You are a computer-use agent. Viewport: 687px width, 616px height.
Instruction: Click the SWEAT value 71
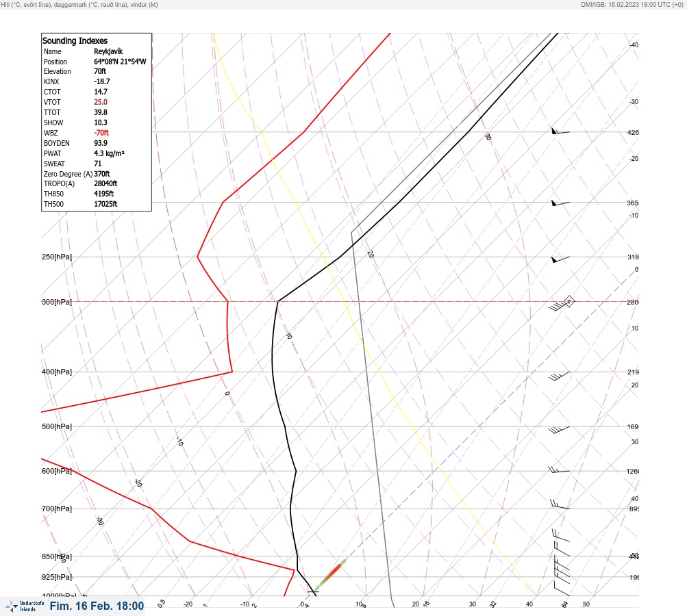(x=98, y=164)
